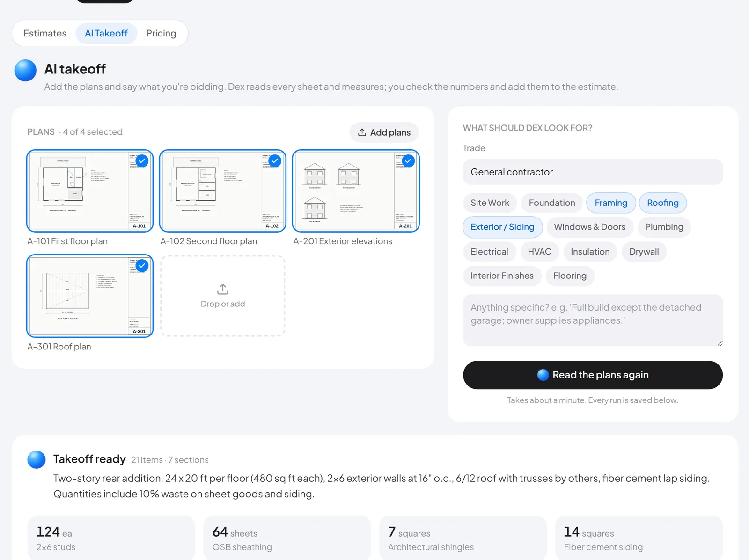Image resolution: width=749 pixels, height=560 pixels.
Task: Disable the Roofing chip
Action: [x=663, y=203]
